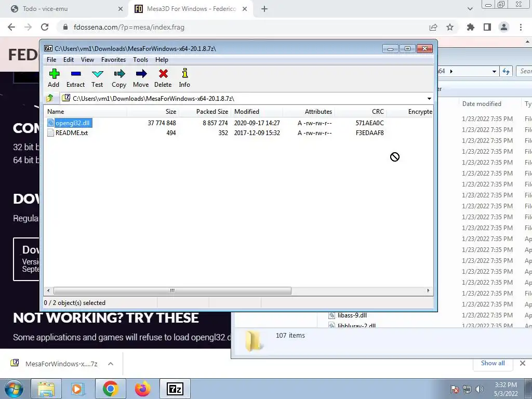Open Windows Explorer from the taskbar
Image resolution: width=532 pixels, height=399 pixels.
point(46,389)
